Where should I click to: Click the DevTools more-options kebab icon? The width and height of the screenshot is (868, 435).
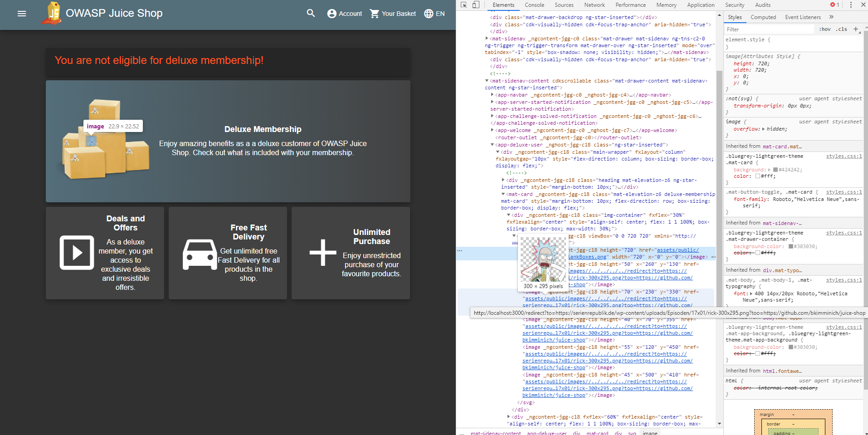(851, 5)
